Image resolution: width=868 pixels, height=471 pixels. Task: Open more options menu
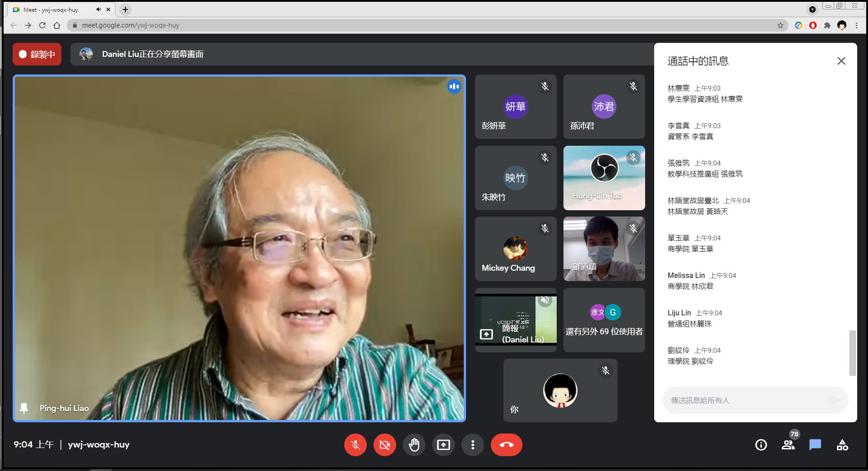click(473, 445)
